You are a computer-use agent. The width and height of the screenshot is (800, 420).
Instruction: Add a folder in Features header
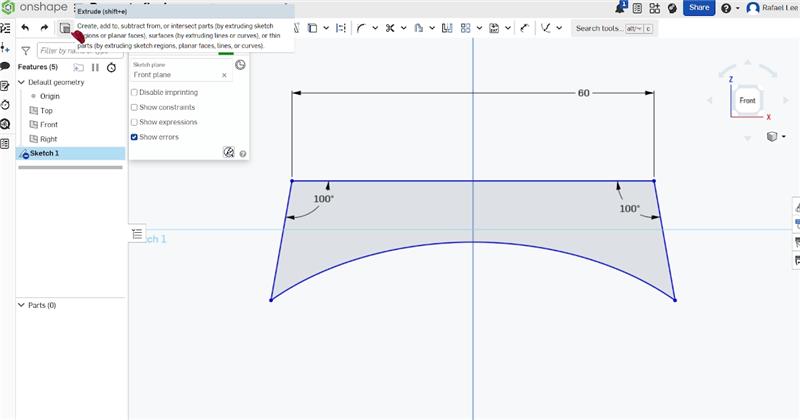coord(79,67)
